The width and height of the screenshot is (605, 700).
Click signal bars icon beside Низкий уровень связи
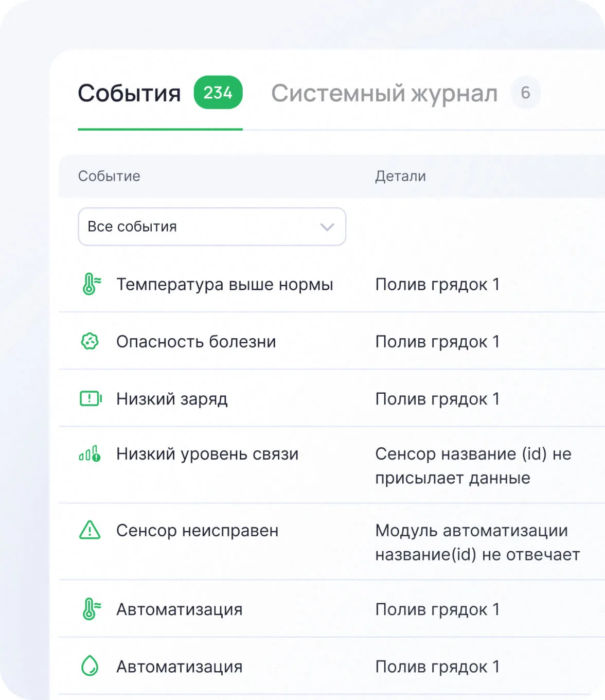[90, 453]
